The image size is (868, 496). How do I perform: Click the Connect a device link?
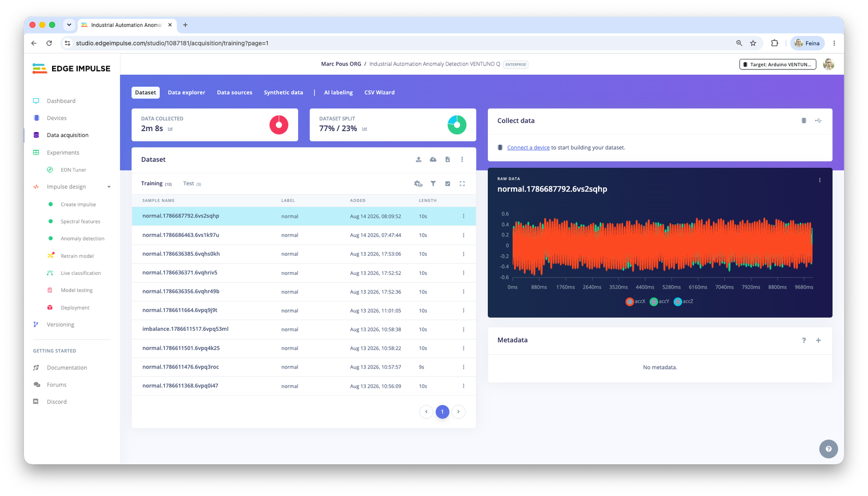pyautogui.click(x=528, y=148)
